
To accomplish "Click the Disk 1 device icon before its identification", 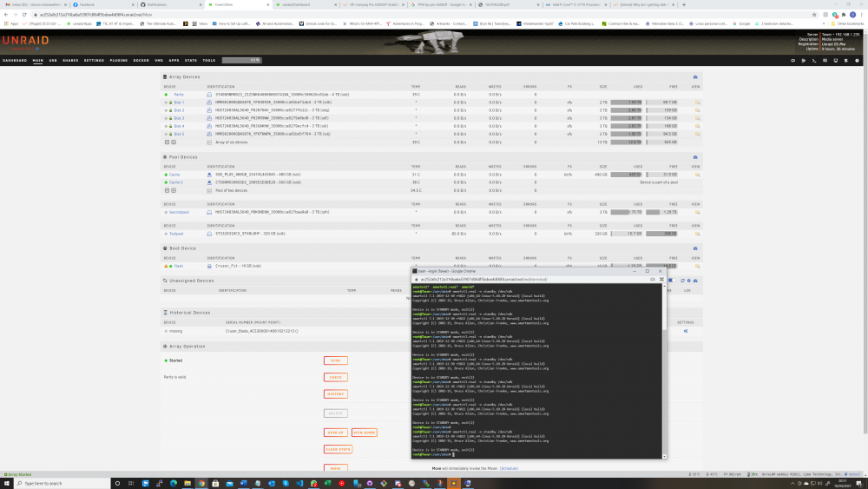I will click(209, 102).
